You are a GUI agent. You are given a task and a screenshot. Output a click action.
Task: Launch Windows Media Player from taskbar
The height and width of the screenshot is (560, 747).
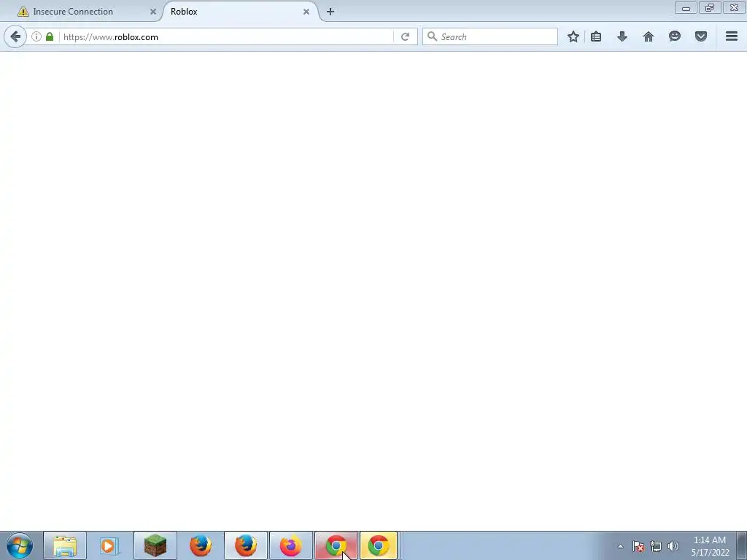pos(109,545)
